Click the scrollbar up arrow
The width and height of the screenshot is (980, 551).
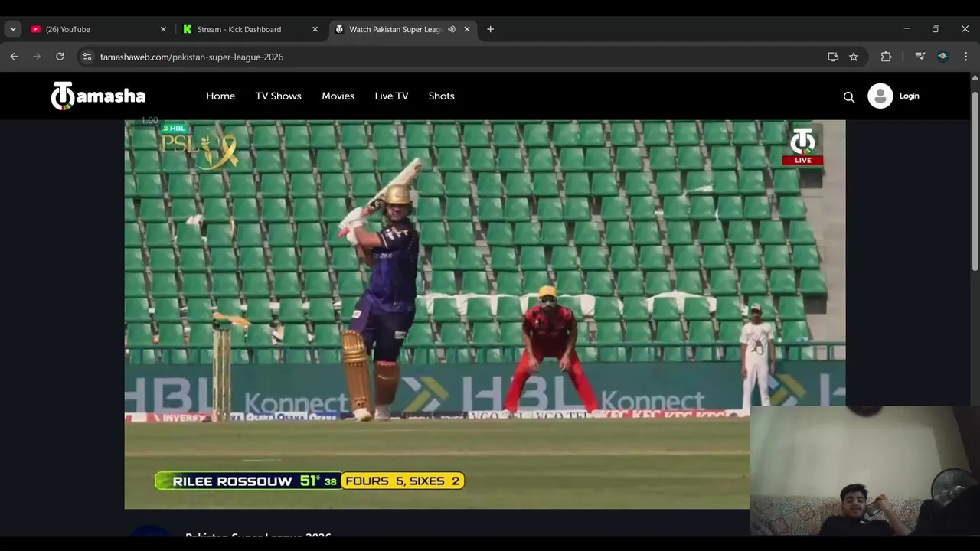(975, 77)
